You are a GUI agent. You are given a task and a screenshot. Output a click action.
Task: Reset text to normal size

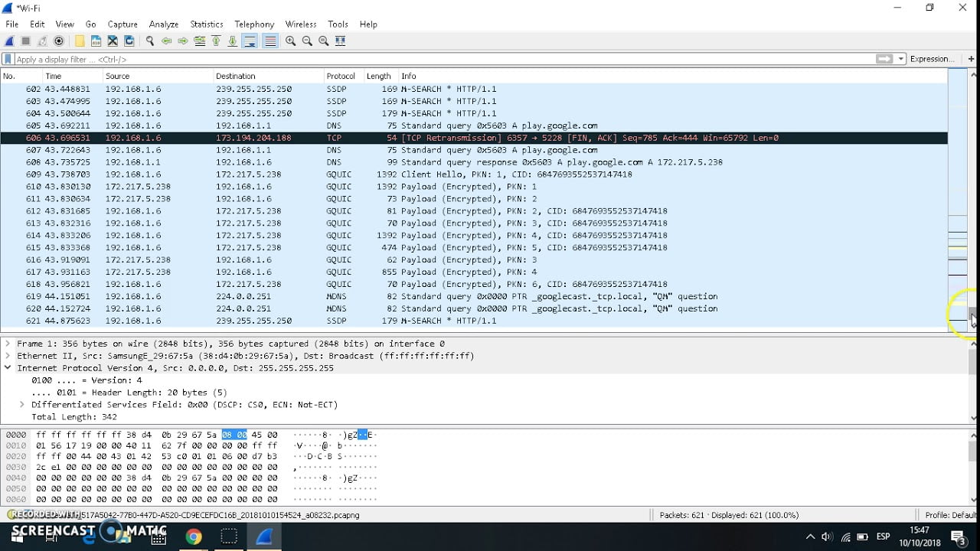click(x=324, y=41)
